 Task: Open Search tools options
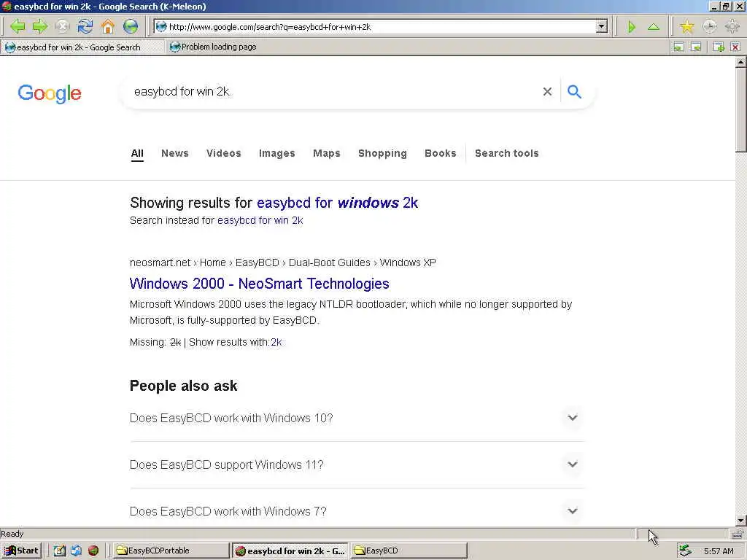click(506, 153)
